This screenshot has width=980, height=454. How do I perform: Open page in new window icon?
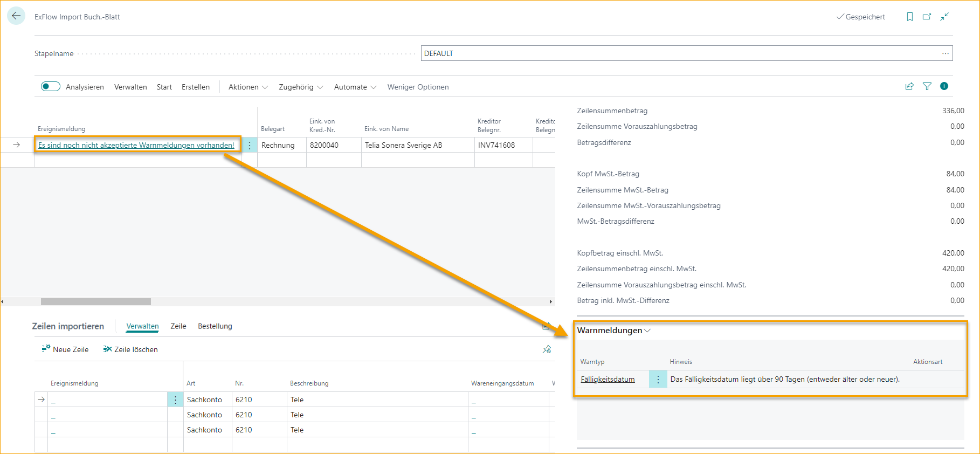[x=927, y=17]
